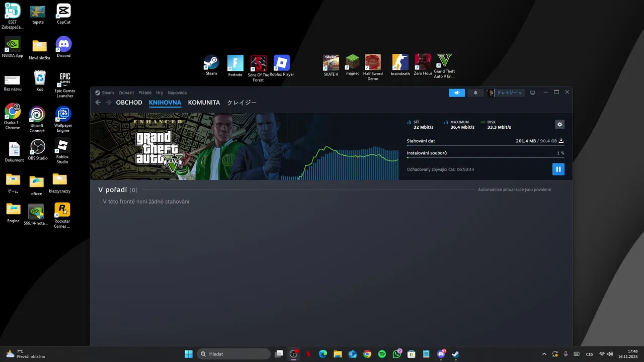Click 'Automatické aktualizace jsou povolené' text
This screenshot has height=362, width=644.
514,190
